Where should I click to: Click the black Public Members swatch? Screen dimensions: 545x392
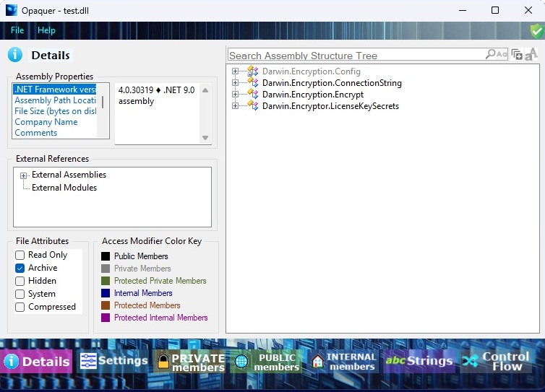click(x=106, y=256)
